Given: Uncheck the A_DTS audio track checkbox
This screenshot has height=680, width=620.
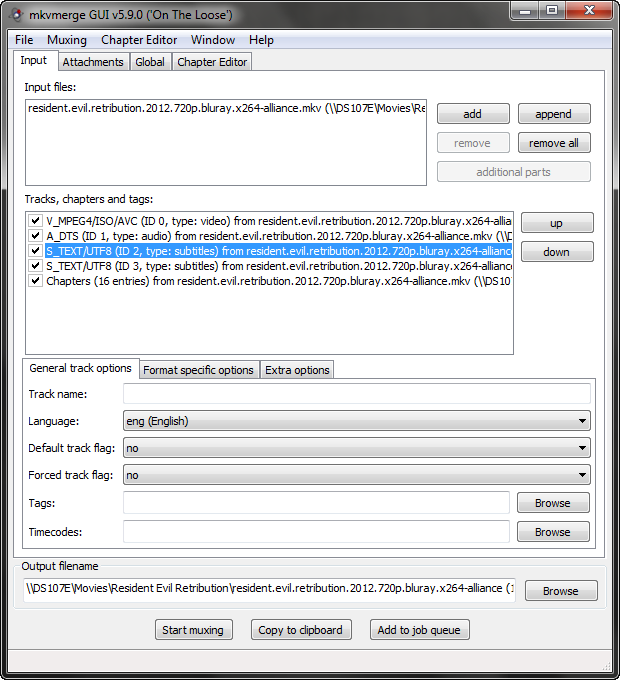Looking at the screenshot, I should (35, 236).
